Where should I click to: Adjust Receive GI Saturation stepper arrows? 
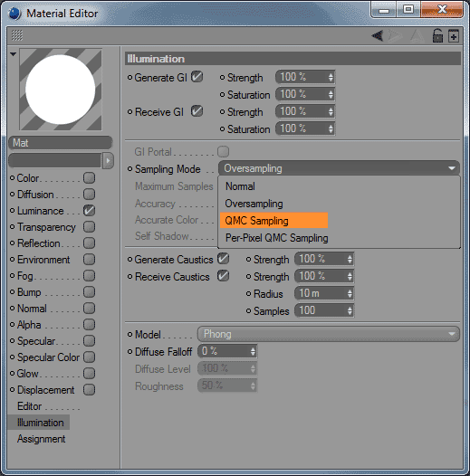(x=331, y=129)
